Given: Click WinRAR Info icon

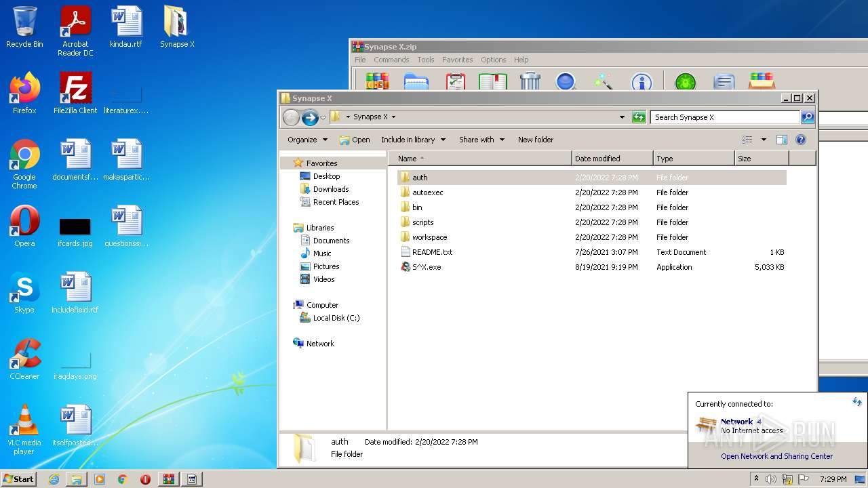Looking at the screenshot, I should coord(641,81).
